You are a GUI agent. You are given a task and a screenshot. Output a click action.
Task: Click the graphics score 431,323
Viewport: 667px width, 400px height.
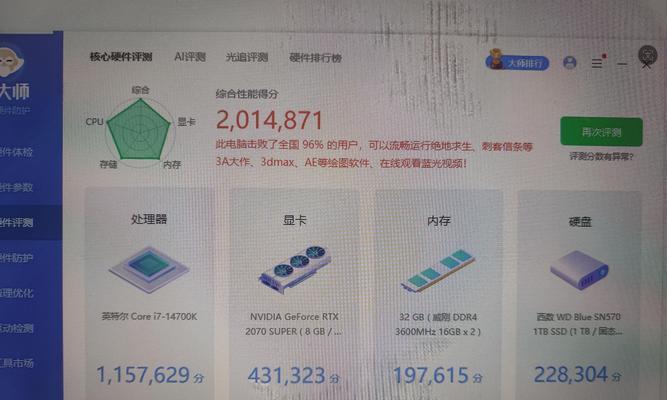point(294,376)
